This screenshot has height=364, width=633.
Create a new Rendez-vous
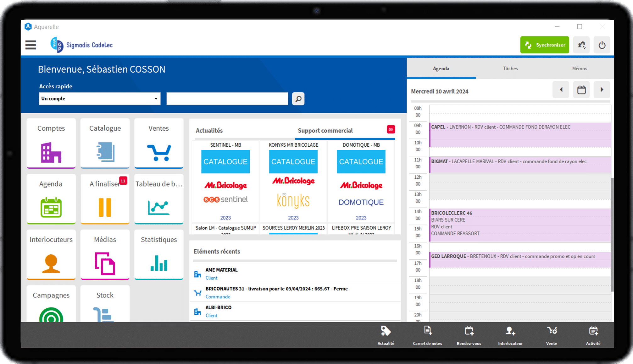469,335
